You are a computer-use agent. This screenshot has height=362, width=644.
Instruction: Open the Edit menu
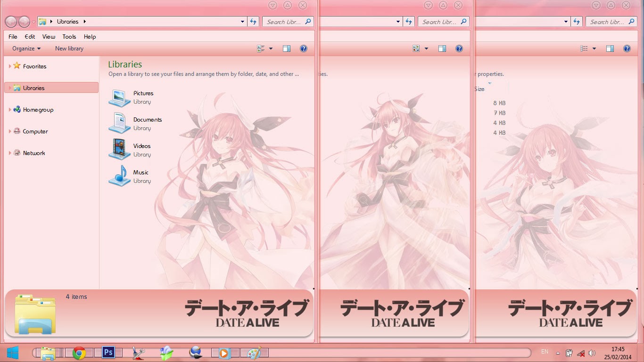tap(30, 37)
